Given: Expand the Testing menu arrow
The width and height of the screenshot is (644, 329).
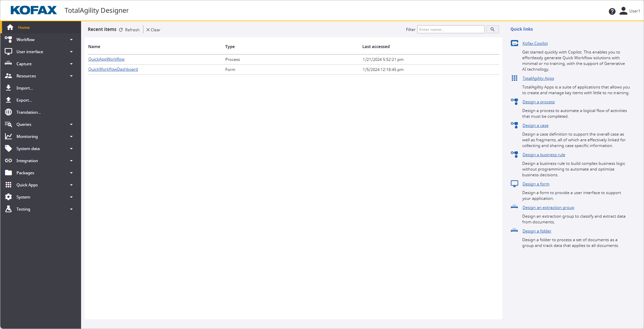Looking at the screenshot, I should click(71, 209).
